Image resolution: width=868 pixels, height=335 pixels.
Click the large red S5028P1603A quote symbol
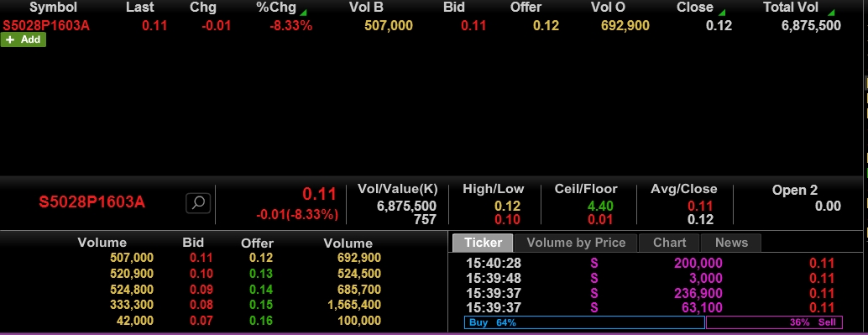[x=92, y=202]
